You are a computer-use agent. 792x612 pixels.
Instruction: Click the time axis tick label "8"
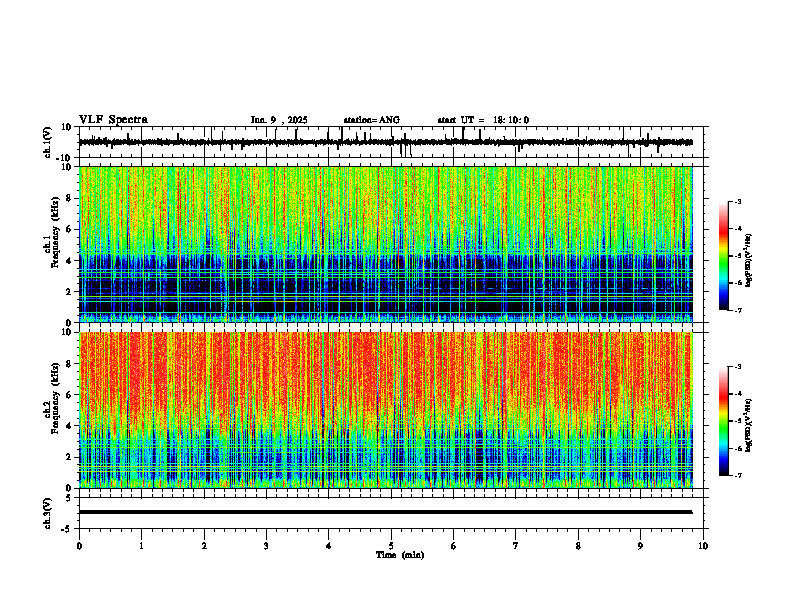pos(578,546)
